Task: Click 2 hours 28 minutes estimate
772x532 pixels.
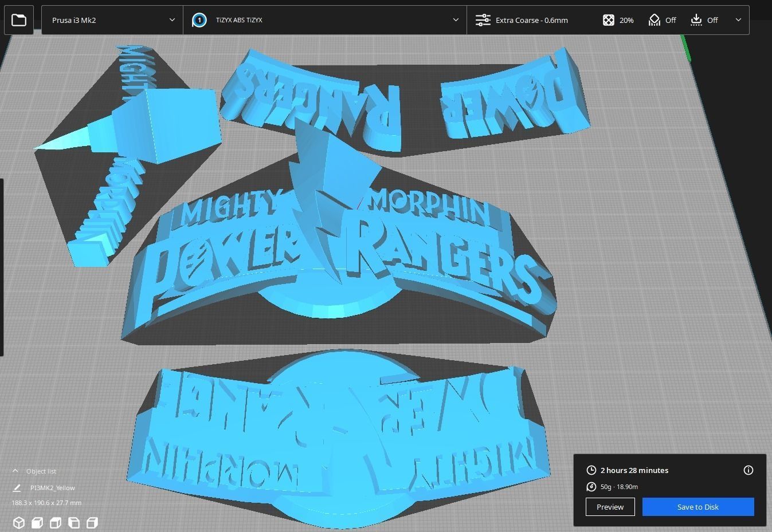Action: pyautogui.click(x=634, y=470)
